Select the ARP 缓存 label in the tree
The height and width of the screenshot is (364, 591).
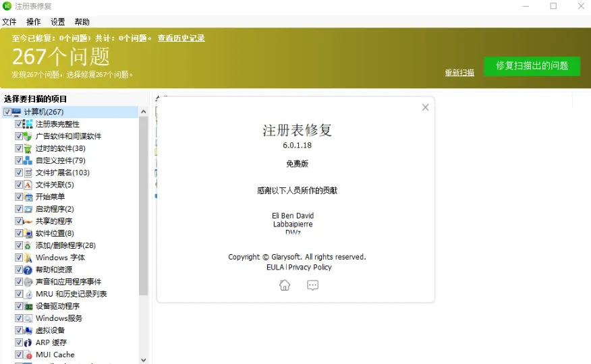click(x=51, y=342)
